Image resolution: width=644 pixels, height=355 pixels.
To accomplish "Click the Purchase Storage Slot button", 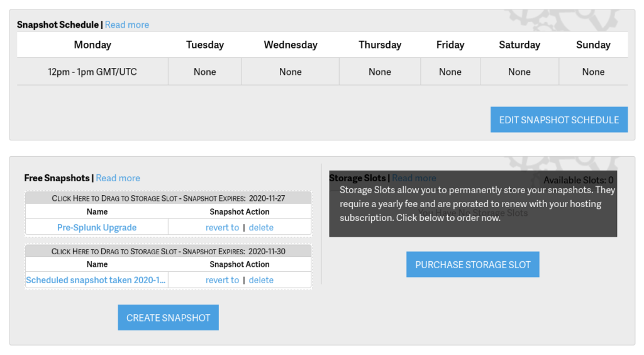I will coord(472,264).
